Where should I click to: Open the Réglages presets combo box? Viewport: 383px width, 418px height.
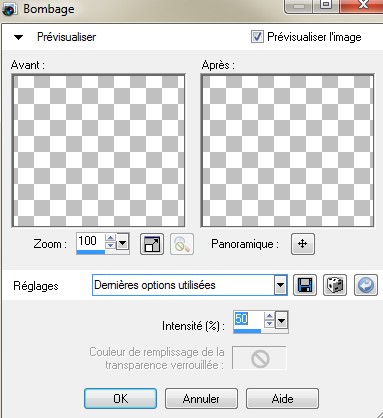point(189,285)
